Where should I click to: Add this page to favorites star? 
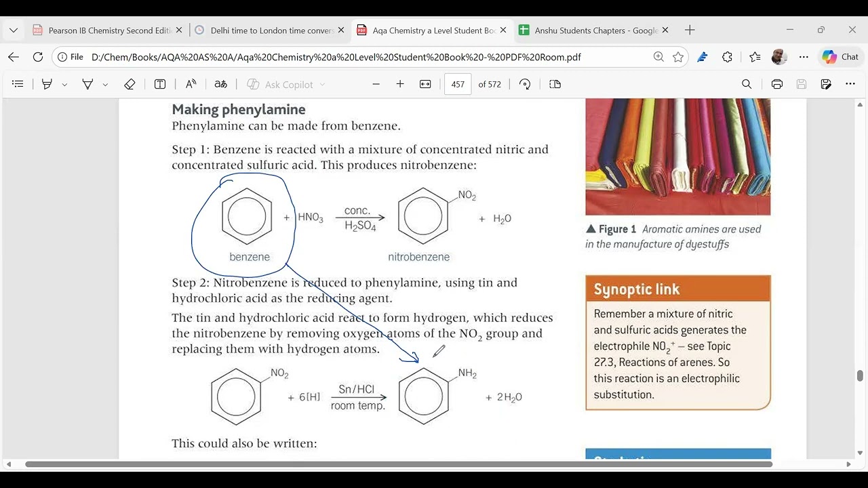click(x=678, y=57)
